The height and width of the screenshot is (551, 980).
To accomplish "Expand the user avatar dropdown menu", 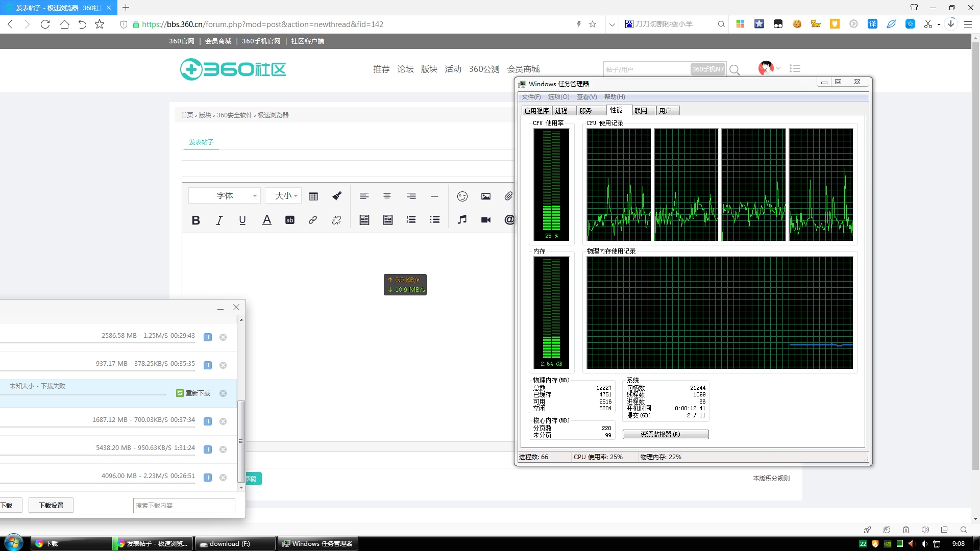I will [x=778, y=68].
